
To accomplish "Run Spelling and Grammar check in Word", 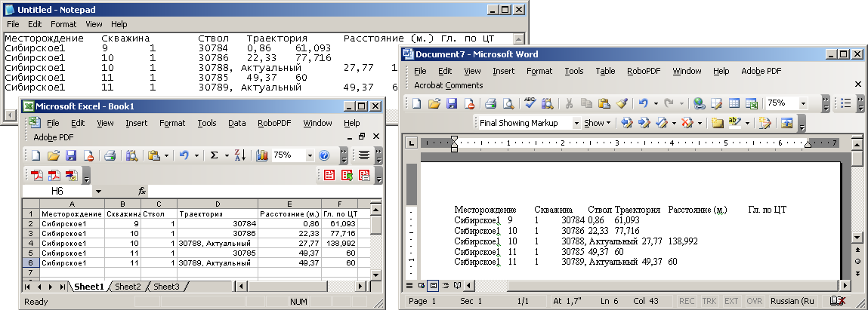I will click(530, 103).
